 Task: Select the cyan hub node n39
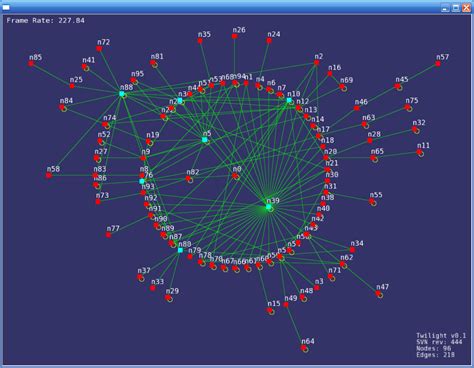(x=268, y=207)
